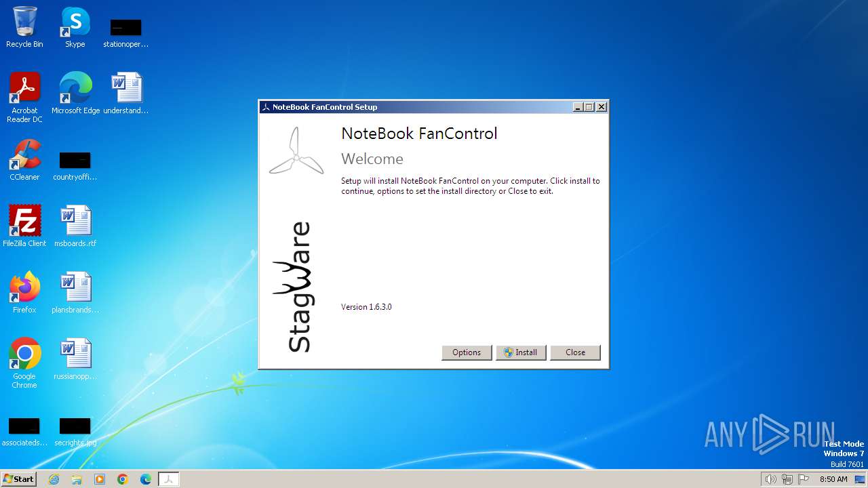The height and width of the screenshot is (488, 868).
Task: Start installation with the Install button
Action: [521, 352]
